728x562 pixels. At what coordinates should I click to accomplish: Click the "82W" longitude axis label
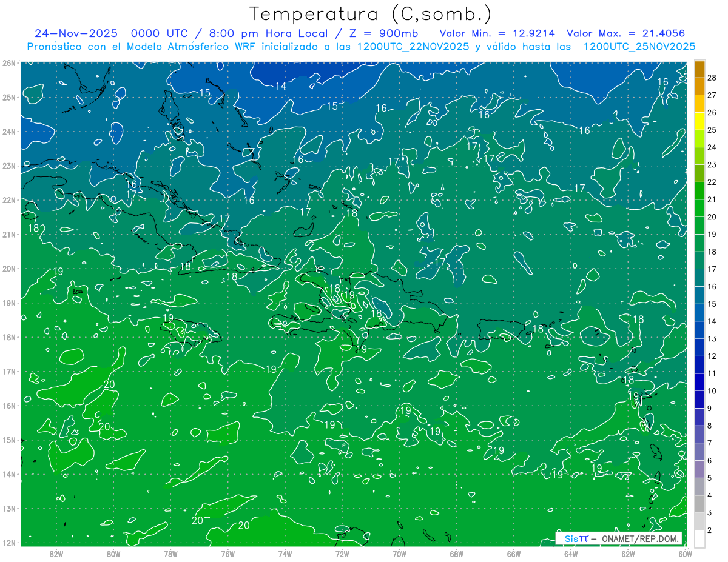tap(56, 554)
